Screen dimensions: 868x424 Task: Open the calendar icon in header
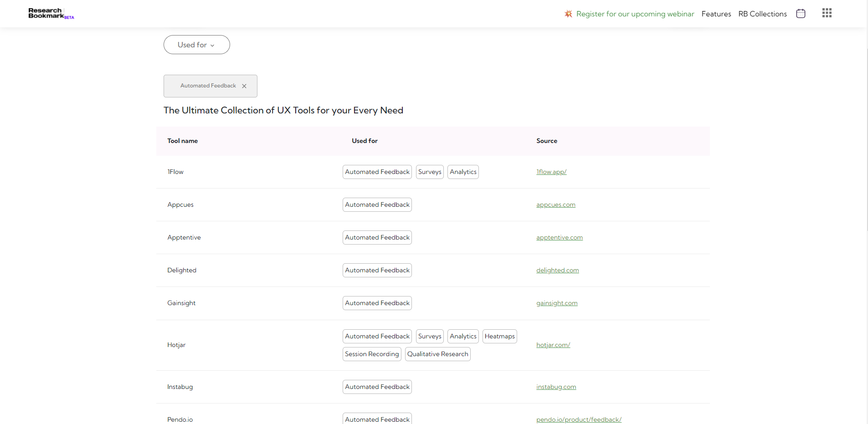point(801,14)
